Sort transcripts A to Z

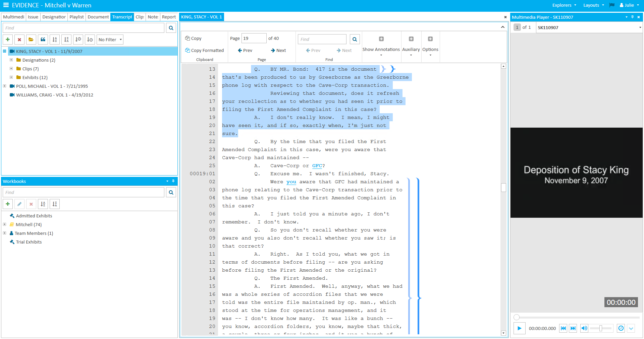(x=55, y=40)
